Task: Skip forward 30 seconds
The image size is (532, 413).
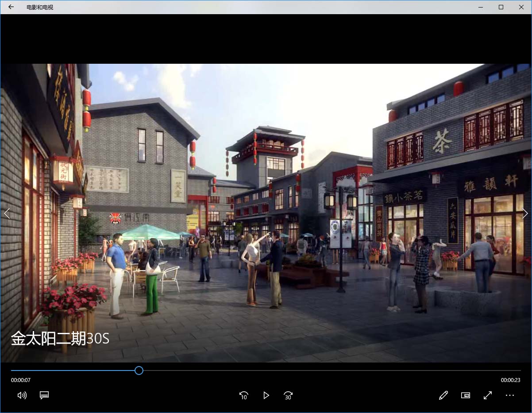Action: point(288,395)
